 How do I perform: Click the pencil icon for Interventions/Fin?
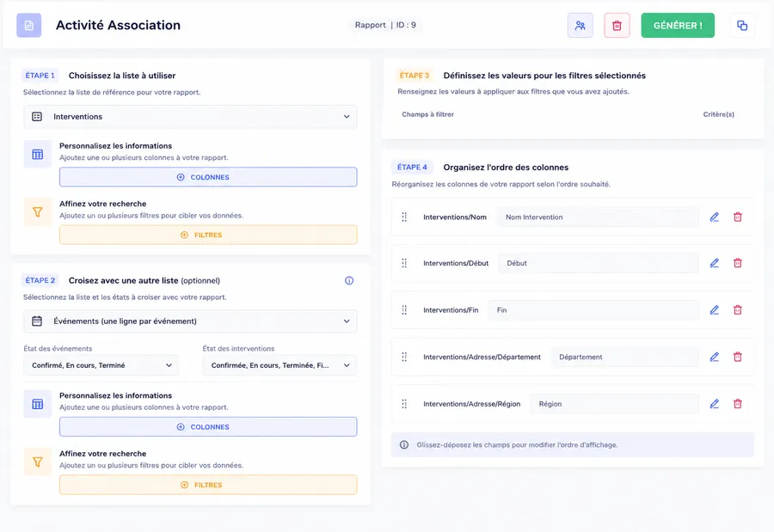click(714, 310)
